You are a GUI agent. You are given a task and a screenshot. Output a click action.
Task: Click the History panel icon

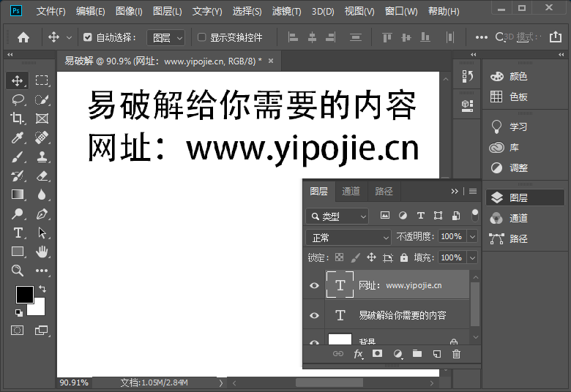(x=467, y=77)
